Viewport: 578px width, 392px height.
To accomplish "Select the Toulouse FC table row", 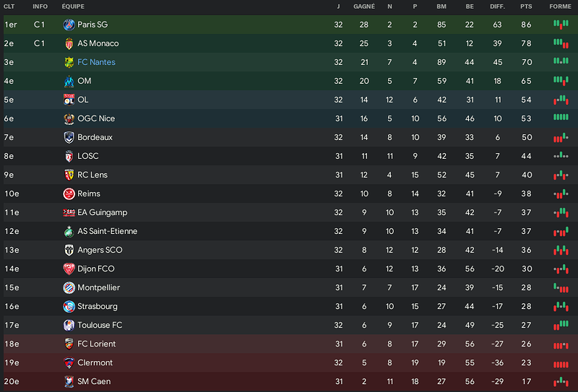I will click(x=290, y=326).
